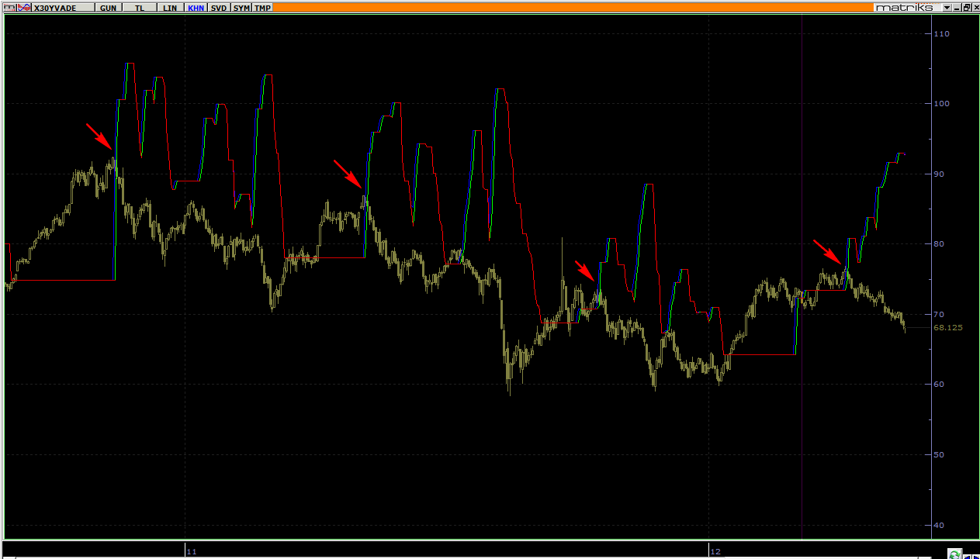Toggle the KHN button
This screenshot has height=559, width=980.
click(x=196, y=8)
